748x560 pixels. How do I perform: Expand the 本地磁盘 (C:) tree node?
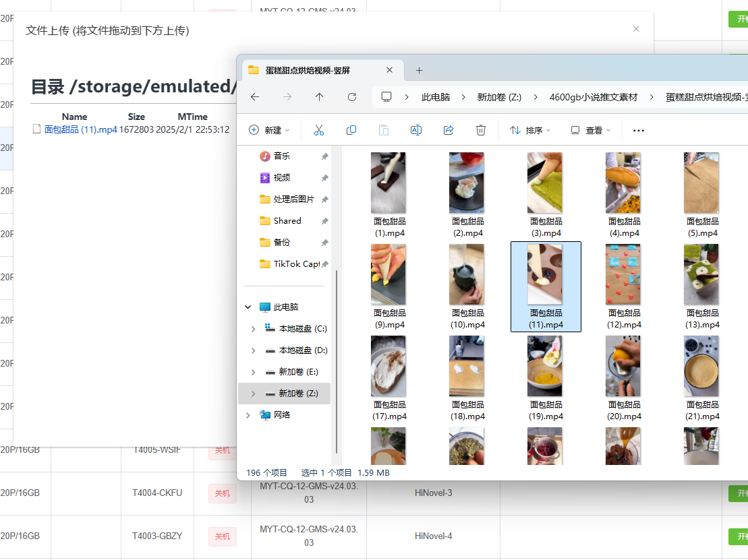pos(253,329)
